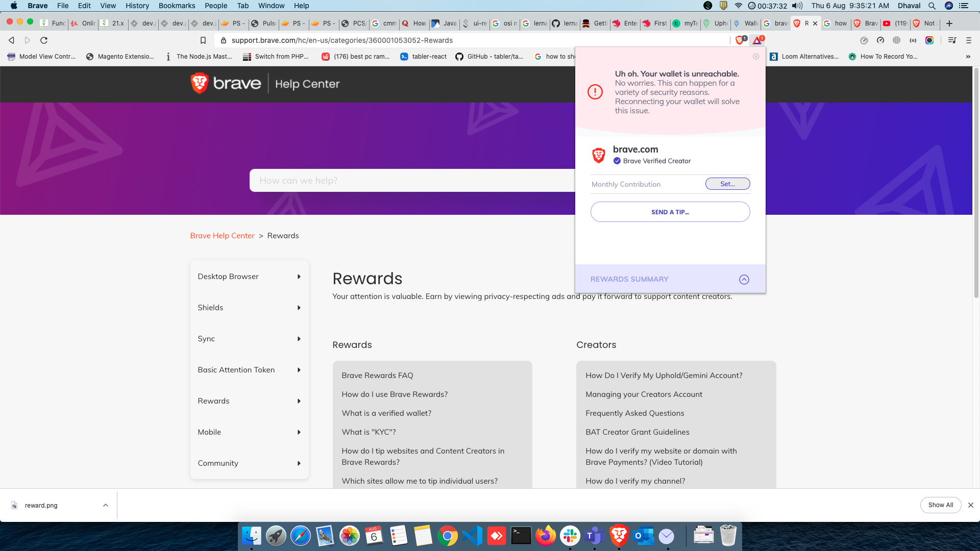980x551 pixels.
Task: Open Visual Studio Code from dock
Action: coord(472,536)
